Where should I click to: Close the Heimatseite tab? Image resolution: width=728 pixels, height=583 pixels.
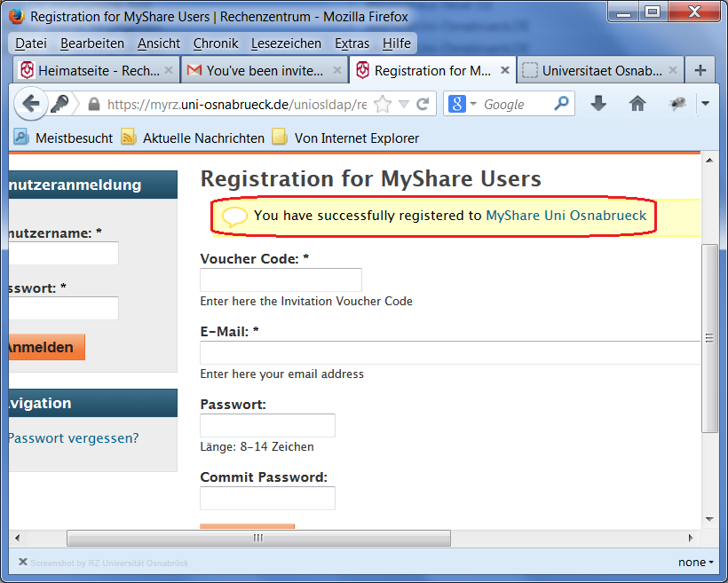(x=169, y=71)
